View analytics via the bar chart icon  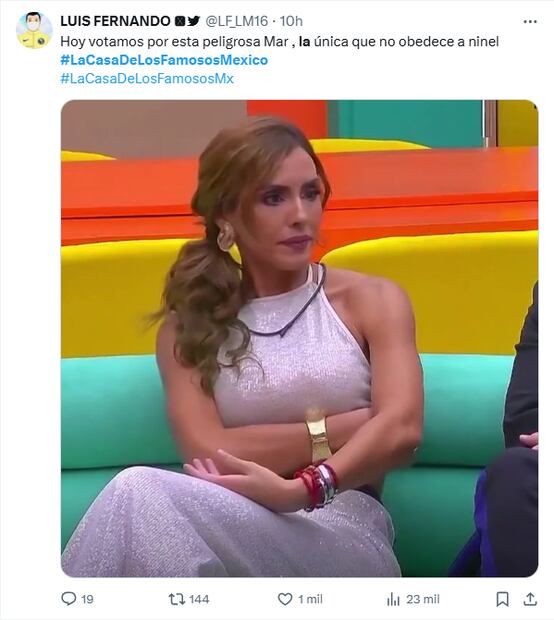393,599
